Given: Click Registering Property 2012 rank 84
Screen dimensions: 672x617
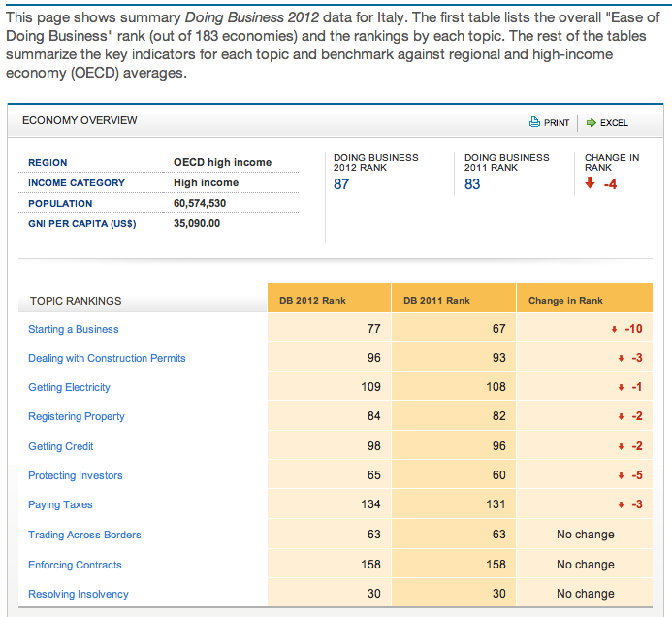Looking at the screenshot, I should coord(373,416).
